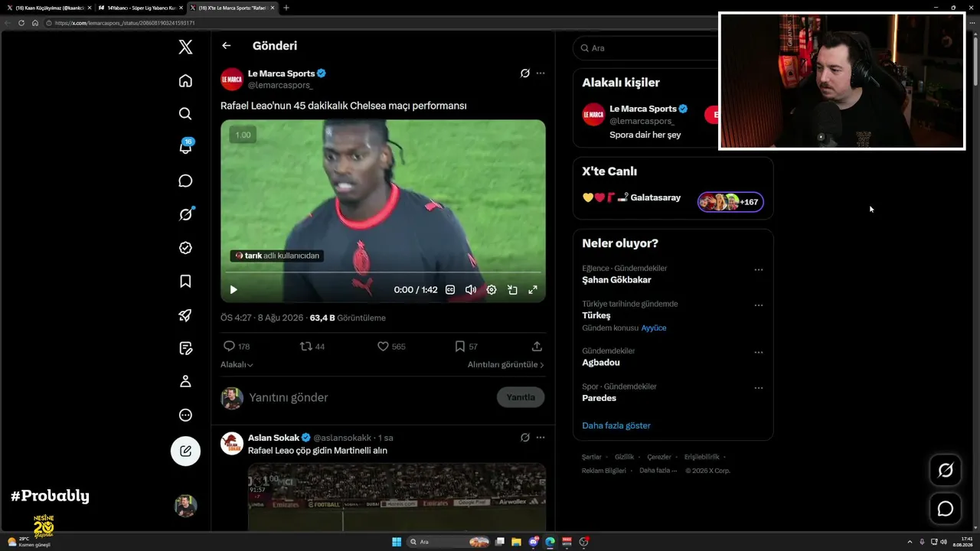Open video settings gear
This screenshot has height=551, width=980.
492,290
